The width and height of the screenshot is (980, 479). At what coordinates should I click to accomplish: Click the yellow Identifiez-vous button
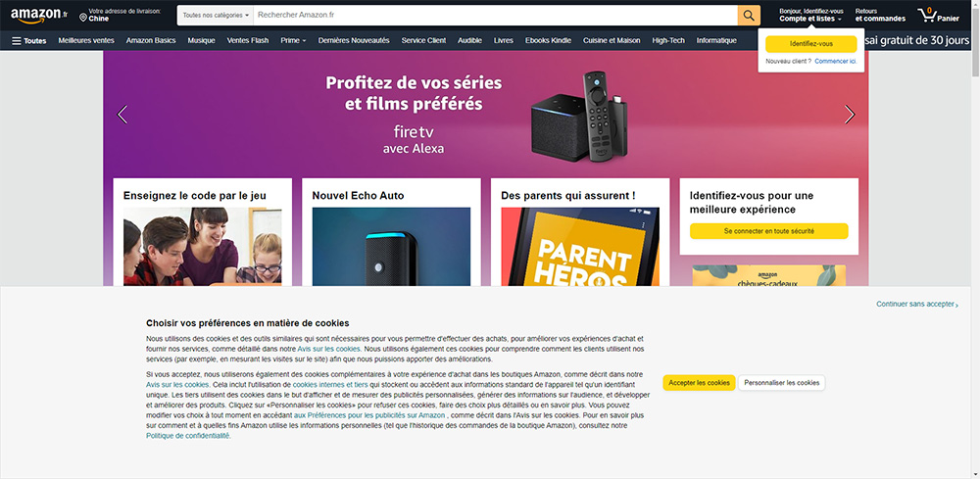pyautogui.click(x=810, y=44)
